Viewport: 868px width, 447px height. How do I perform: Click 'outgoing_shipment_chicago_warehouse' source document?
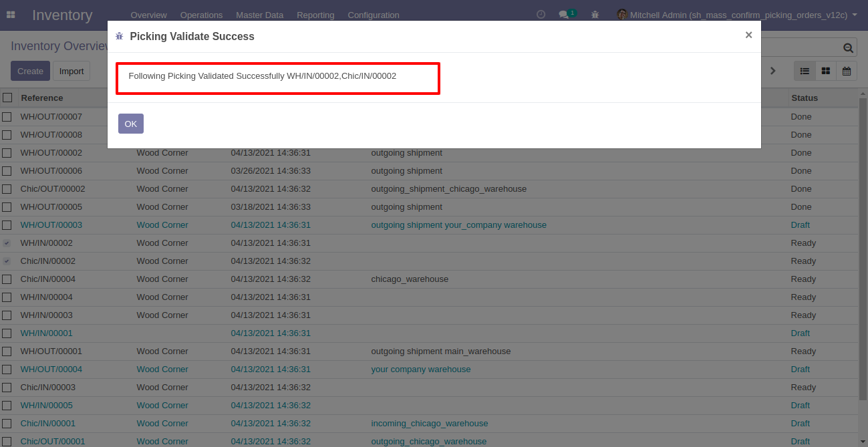pyautogui.click(x=449, y=188)
